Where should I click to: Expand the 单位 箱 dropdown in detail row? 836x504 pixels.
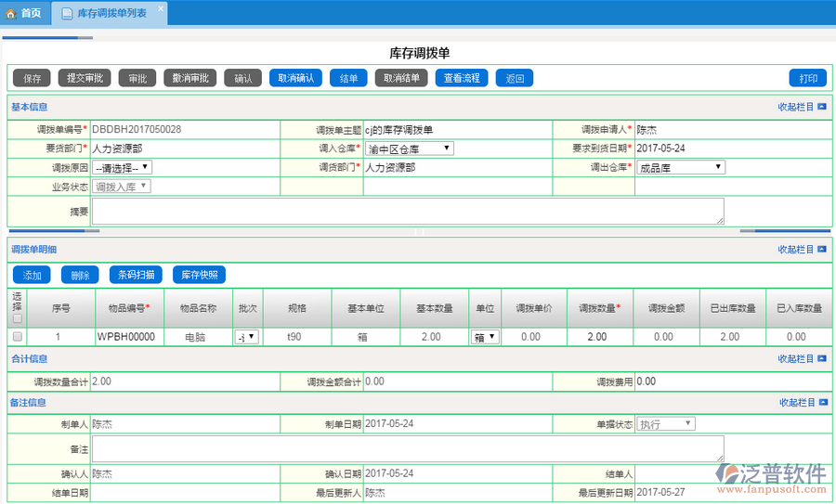485,337
